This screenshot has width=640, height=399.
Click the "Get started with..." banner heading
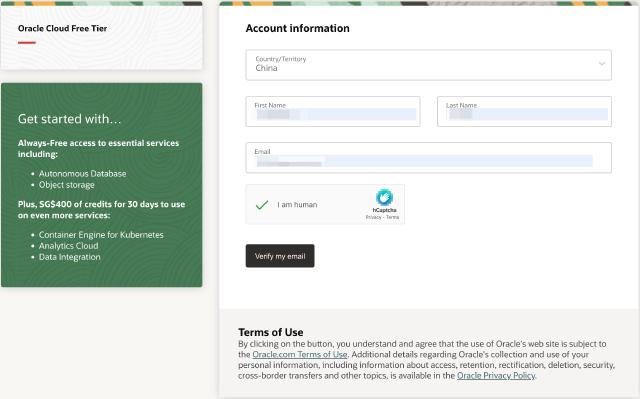(69, 119)
